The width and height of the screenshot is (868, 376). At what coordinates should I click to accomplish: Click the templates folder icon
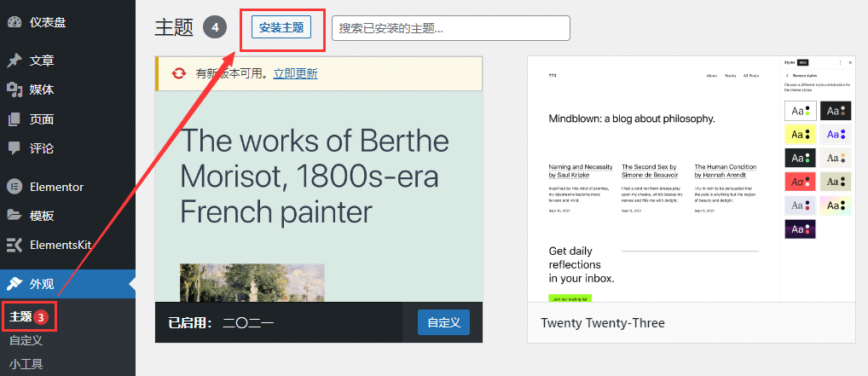14,216
